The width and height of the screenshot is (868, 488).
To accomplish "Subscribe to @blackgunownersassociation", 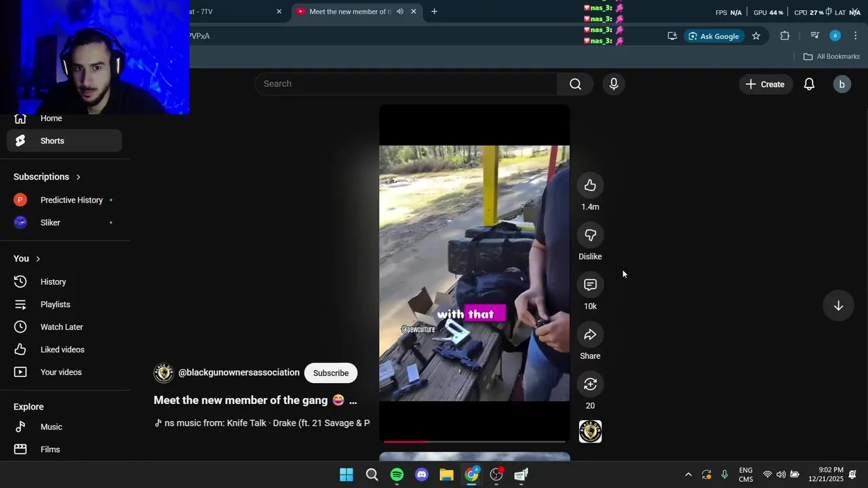I will tap(331, 373).
